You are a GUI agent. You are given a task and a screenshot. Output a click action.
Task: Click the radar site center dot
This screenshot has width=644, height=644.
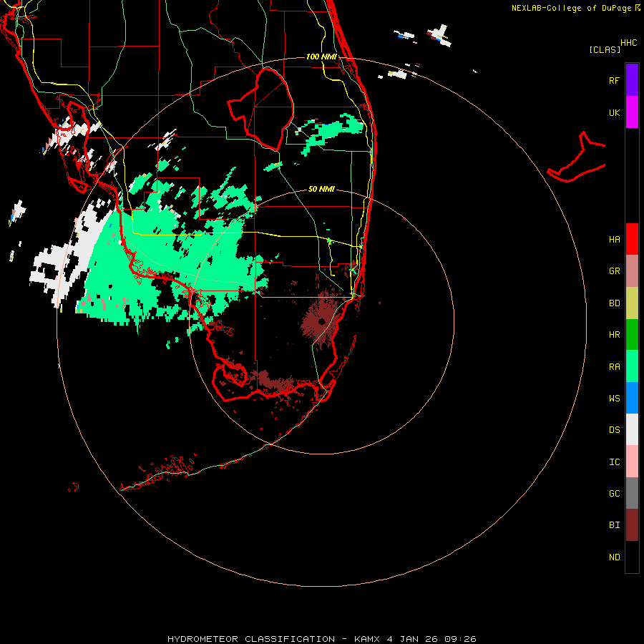(321, 321)
